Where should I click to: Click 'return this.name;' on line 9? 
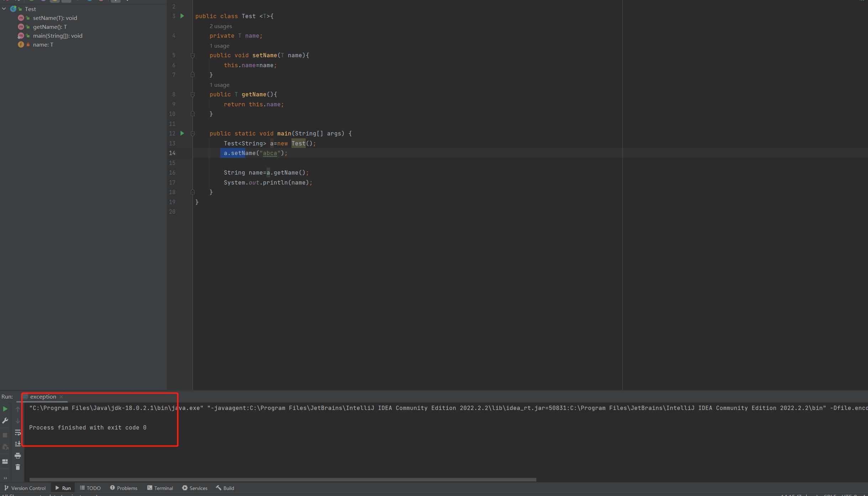click(x=254, y=105)
